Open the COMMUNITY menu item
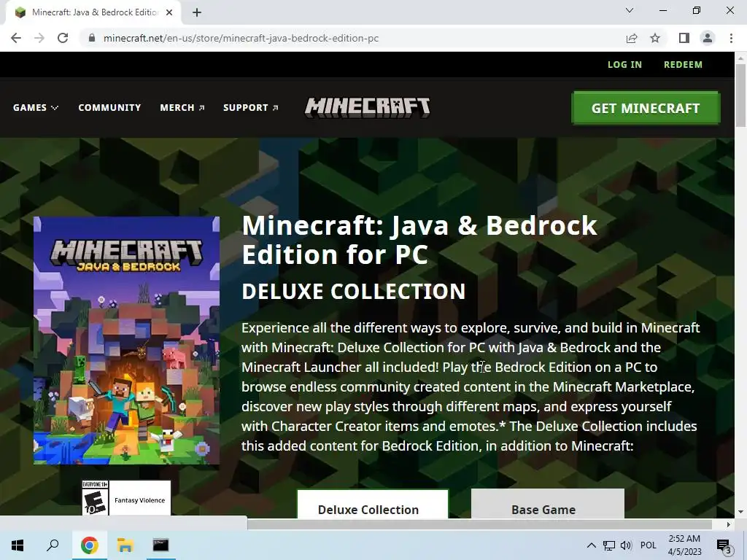The height and width of the screenshot is (560, 747). (109, 108)
